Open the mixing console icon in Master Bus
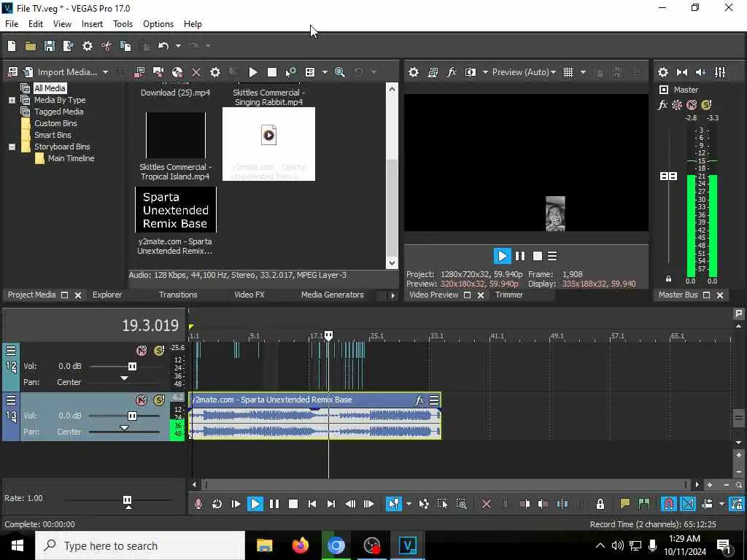This screenshot has height=560, width=747. pos(720,72)
